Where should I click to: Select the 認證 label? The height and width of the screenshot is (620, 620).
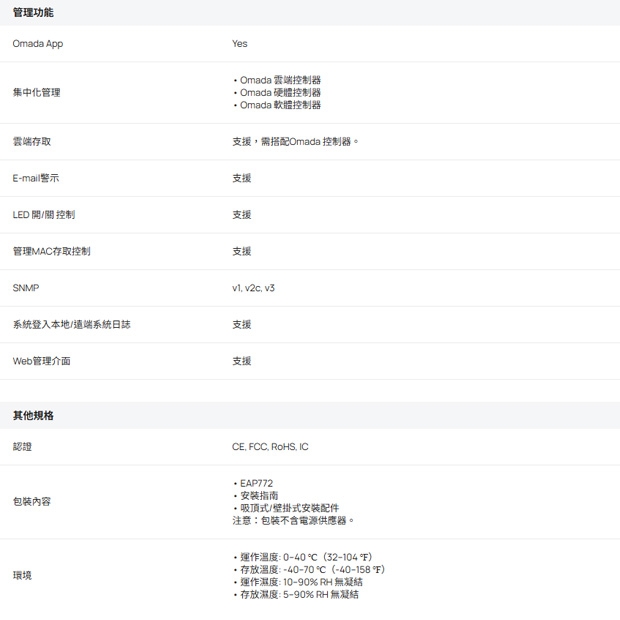click(22, 447)
